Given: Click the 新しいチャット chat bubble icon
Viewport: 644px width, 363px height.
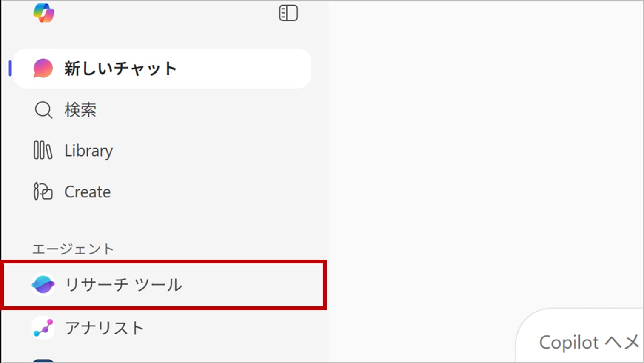Looking at the screenshot, I should coord(43,69).
